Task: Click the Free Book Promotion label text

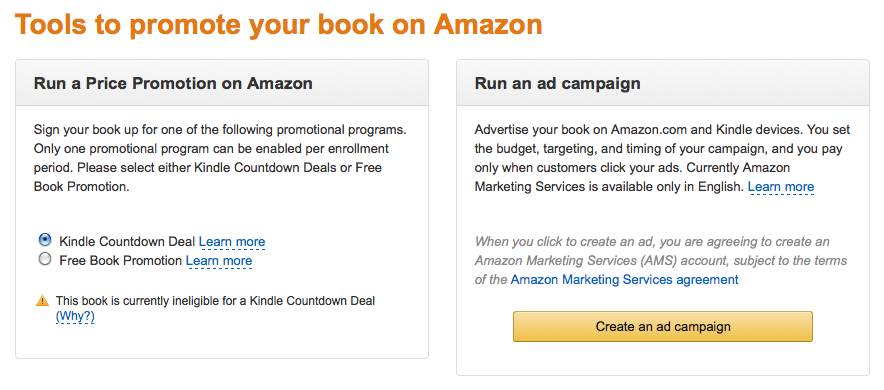Action: [121, 261]
